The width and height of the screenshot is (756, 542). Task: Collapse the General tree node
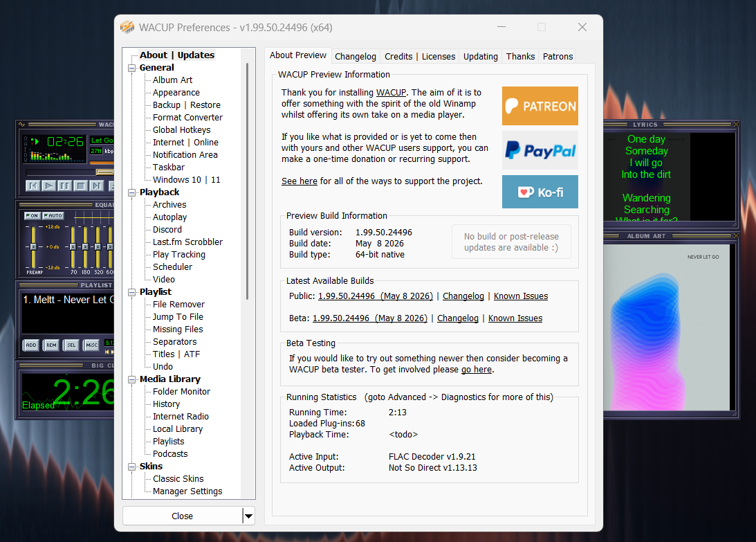coord(131,68)
